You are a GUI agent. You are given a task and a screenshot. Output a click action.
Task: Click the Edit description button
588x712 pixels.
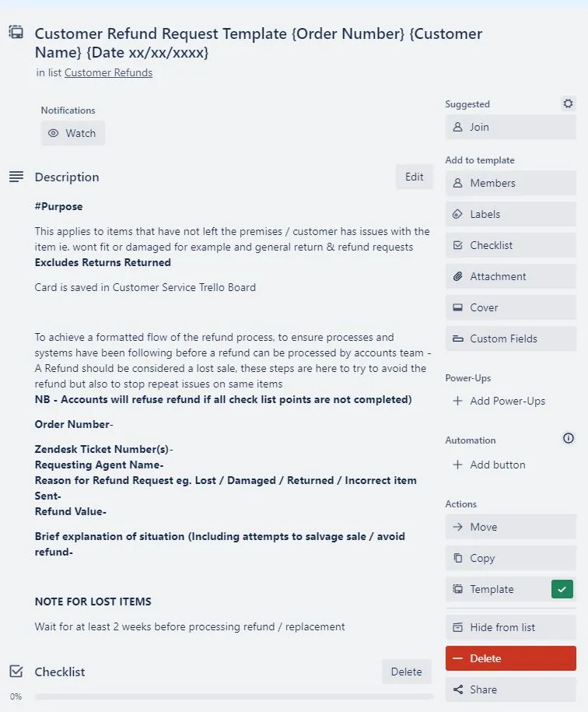pyautogui.click(x=415, y=177)
